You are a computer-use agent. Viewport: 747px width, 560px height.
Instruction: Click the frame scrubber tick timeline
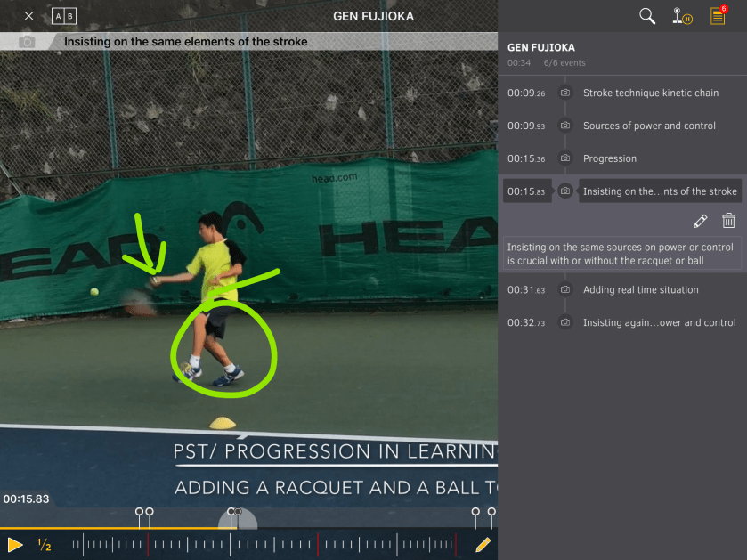coord(267,544)
